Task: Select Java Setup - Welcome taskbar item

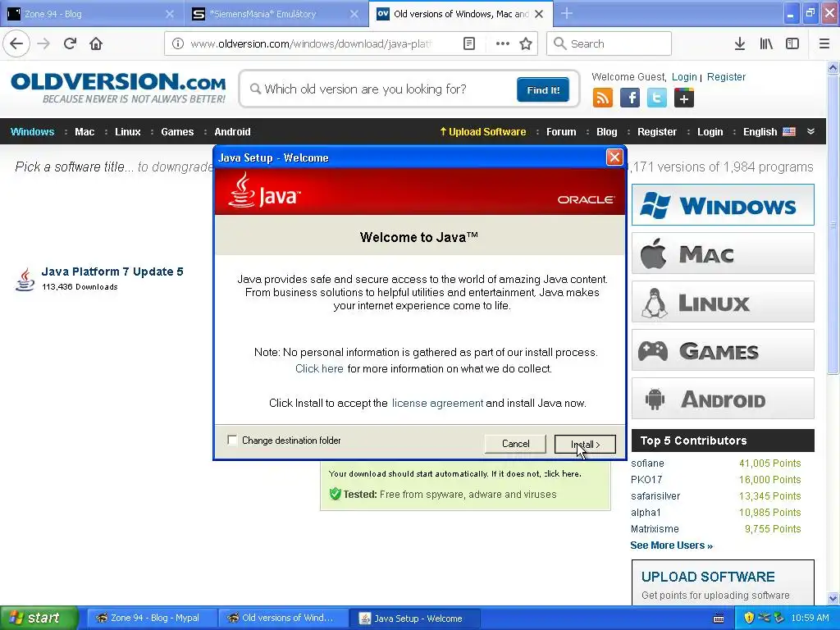Action: coord(415,618)
